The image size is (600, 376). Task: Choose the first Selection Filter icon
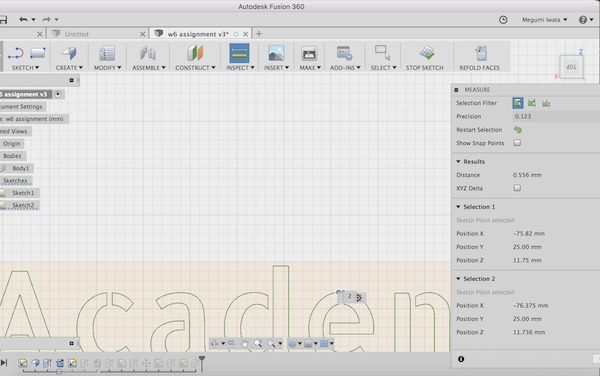(x=518, y=103)
